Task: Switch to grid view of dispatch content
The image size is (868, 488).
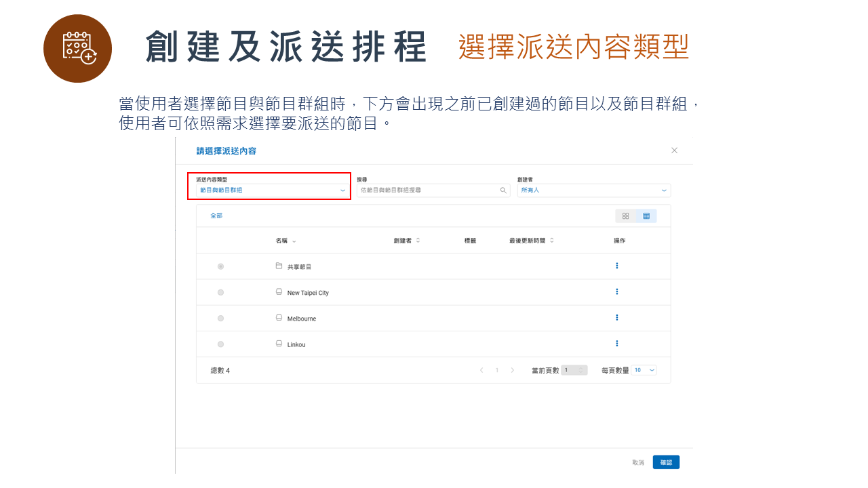Action: point(626,215)
